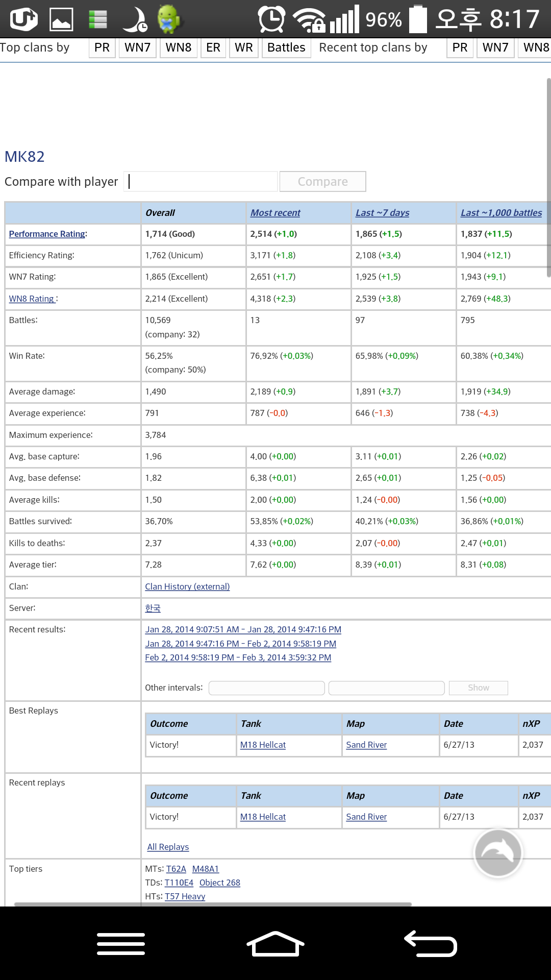The width and height of the screenshot is (551, 980).
Task: Switch to the Most recent column
Action: 275,213
